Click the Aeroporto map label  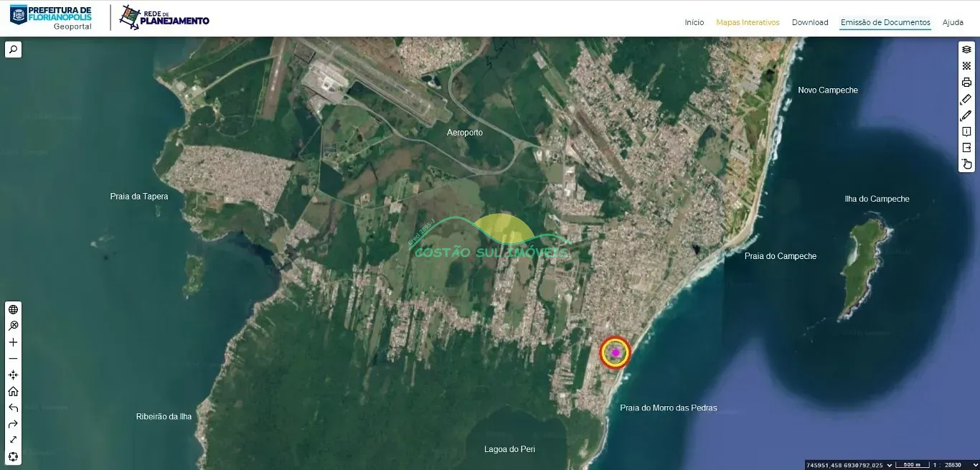click(x=465, y=133)
